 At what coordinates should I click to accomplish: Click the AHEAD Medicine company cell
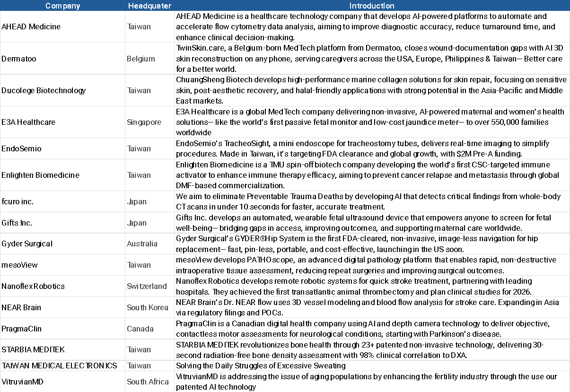tap(62, 26)
